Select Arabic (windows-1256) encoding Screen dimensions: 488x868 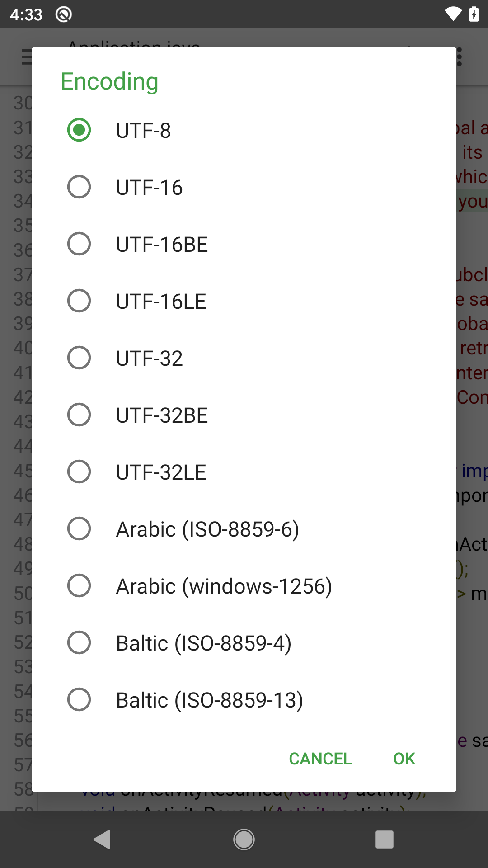coord(79,586)
